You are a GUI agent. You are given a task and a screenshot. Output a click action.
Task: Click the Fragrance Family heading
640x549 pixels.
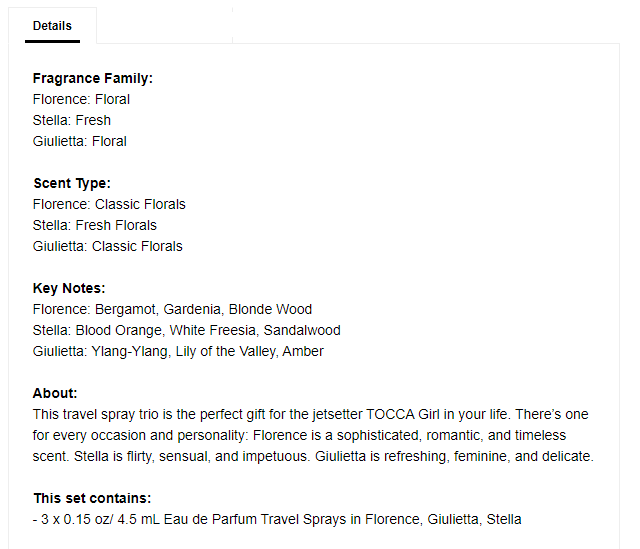pyautogui.click(x=92, y=78)
